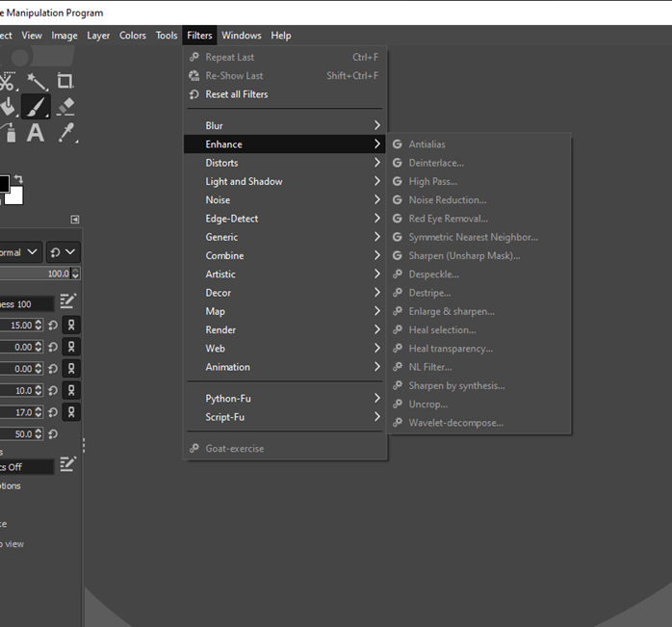The image size is (672, 627).
Task: Click Antialias in Enhance submenu
Action: pos(479,144)
